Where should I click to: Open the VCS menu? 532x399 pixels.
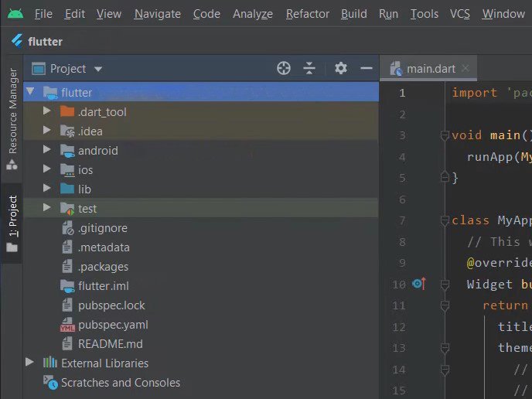(x=460, y=14)
